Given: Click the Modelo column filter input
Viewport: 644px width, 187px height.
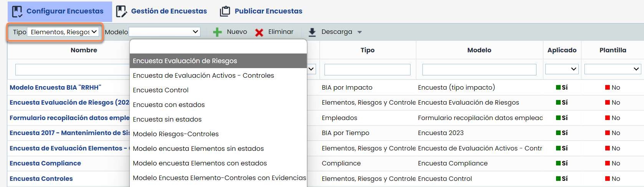Looking at the screenshot, I should pyautogui.click(x=479, y=70).
